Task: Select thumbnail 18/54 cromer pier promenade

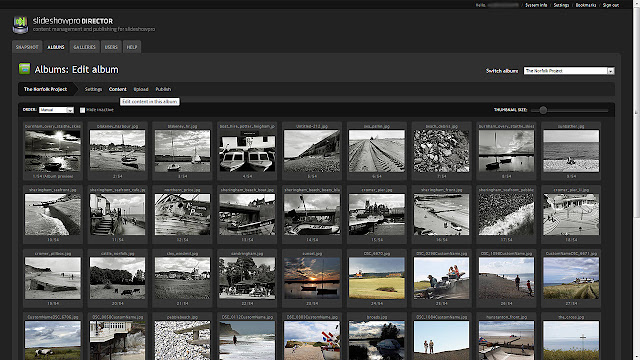Action: pos(571,214)
